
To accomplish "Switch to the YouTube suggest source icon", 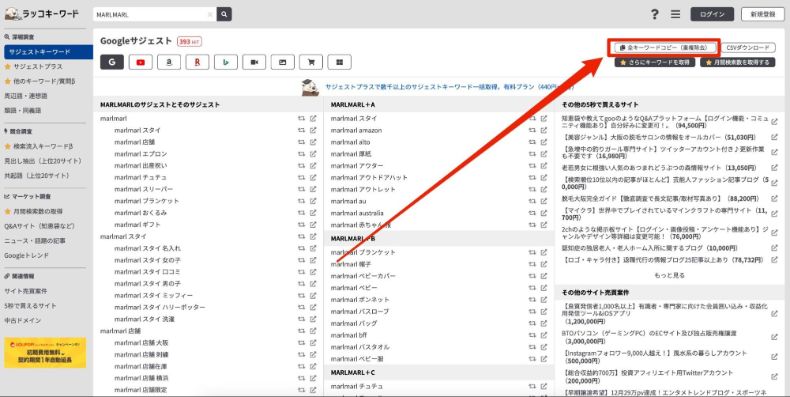I will (141, 62).
